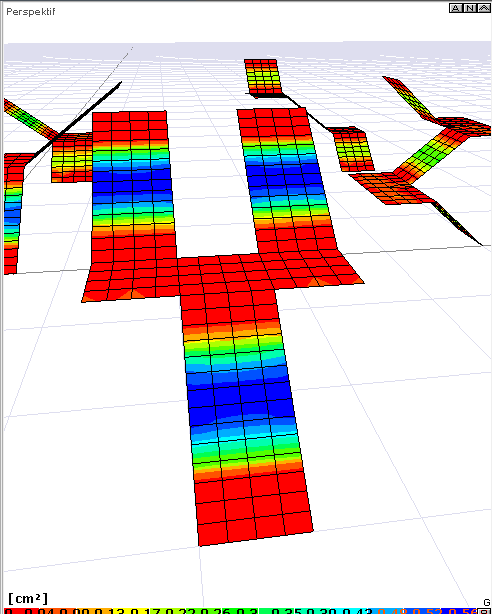
Task: Click the 'N' icon in viewport corner
Action: [x=470, y=8]
